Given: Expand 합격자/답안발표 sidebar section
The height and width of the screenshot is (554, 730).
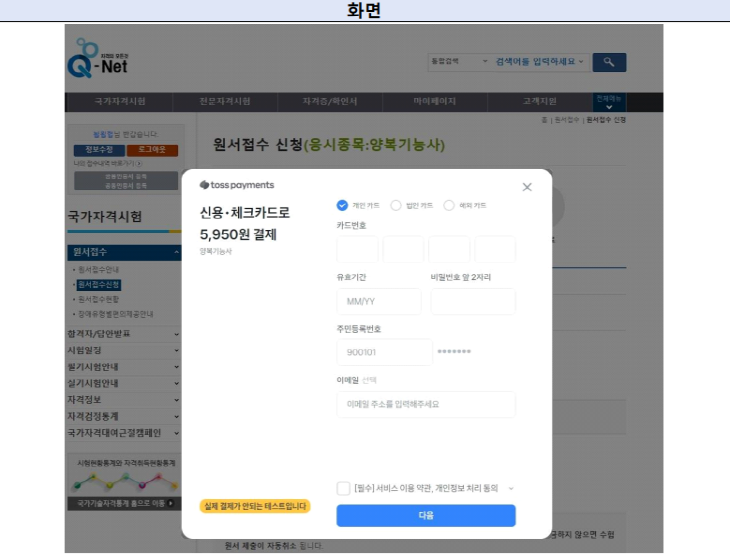Looking at the screenshot, I should click(124, 334).
